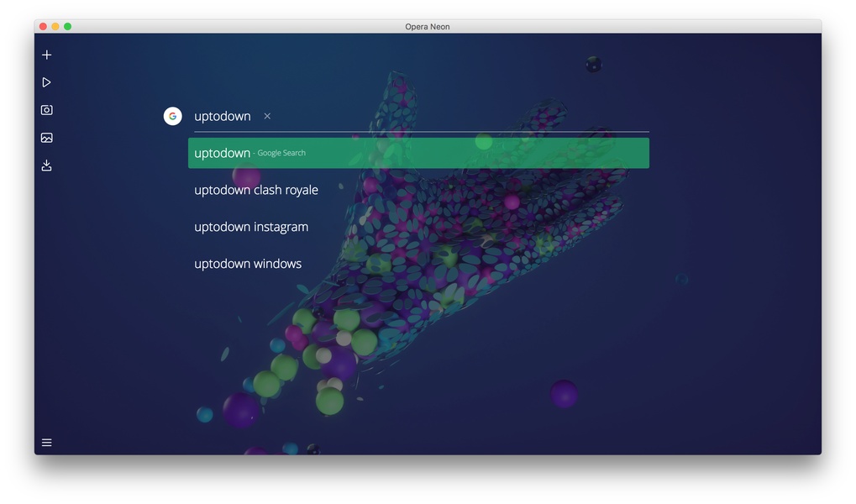856x504 pixels.
Task: Choose the 'uptodown clash royale' suggestion
Action: pos(256,190)
